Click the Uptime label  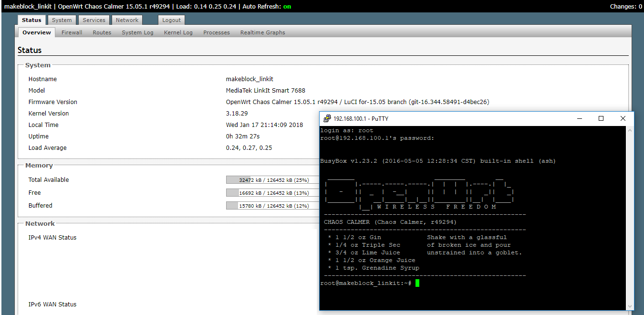[39, 136]
